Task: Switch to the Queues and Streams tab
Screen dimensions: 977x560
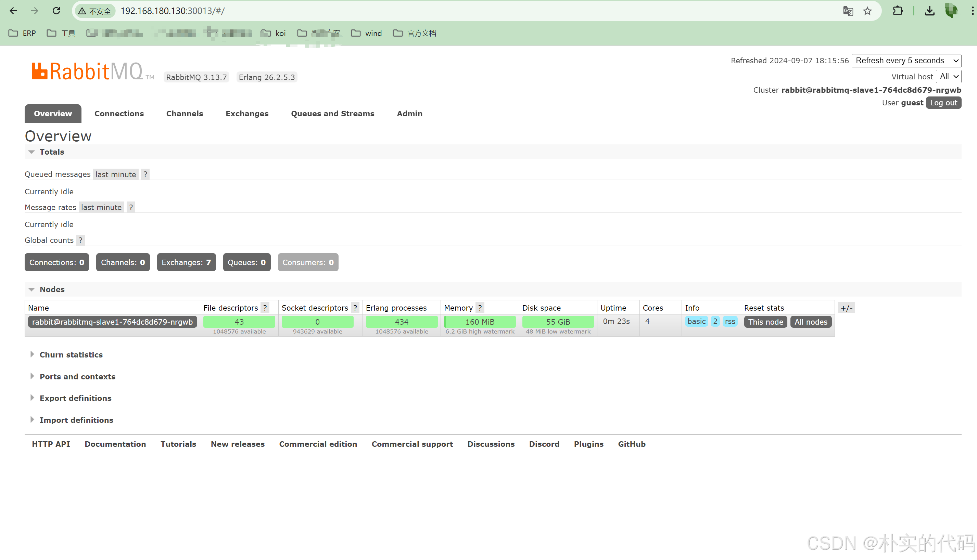Action: click(332, 114)
